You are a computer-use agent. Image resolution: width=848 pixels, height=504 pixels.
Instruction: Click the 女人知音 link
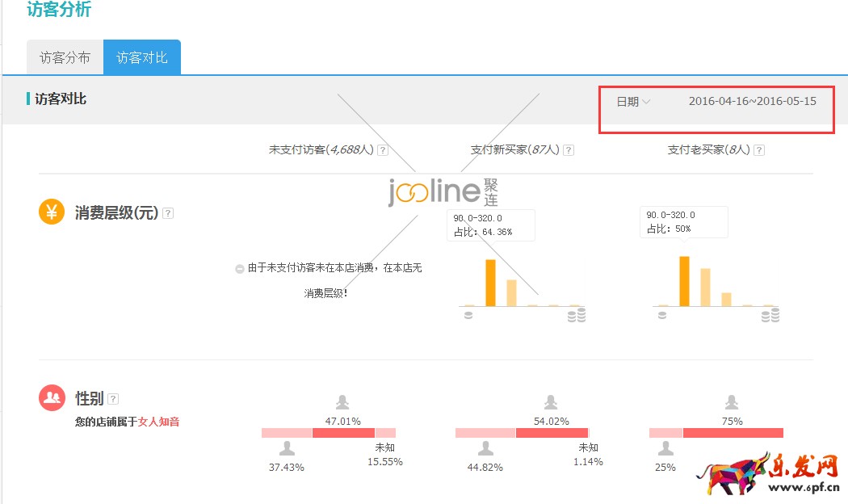158,422
